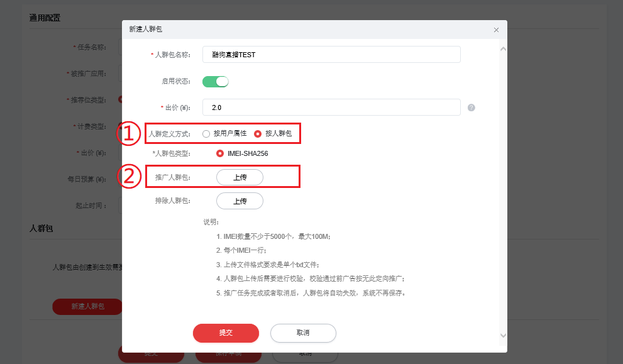Select the 按用户属性 radio option
The image size is (623, 364).
(206, 133)
